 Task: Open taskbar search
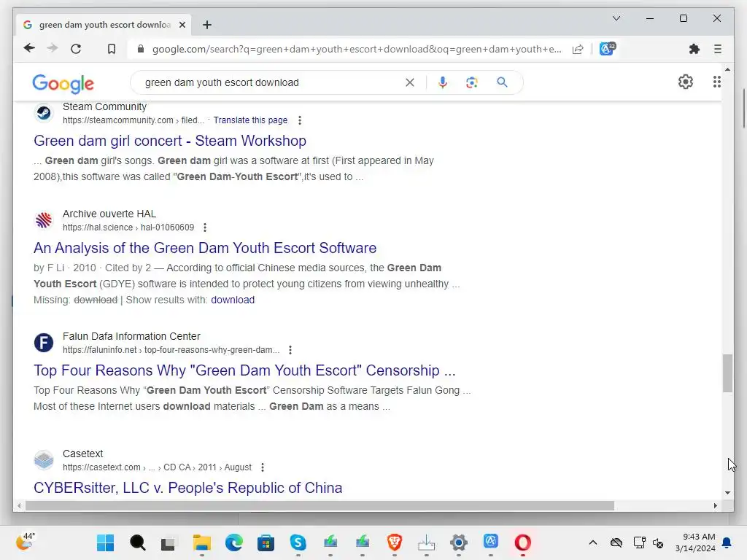138,542
